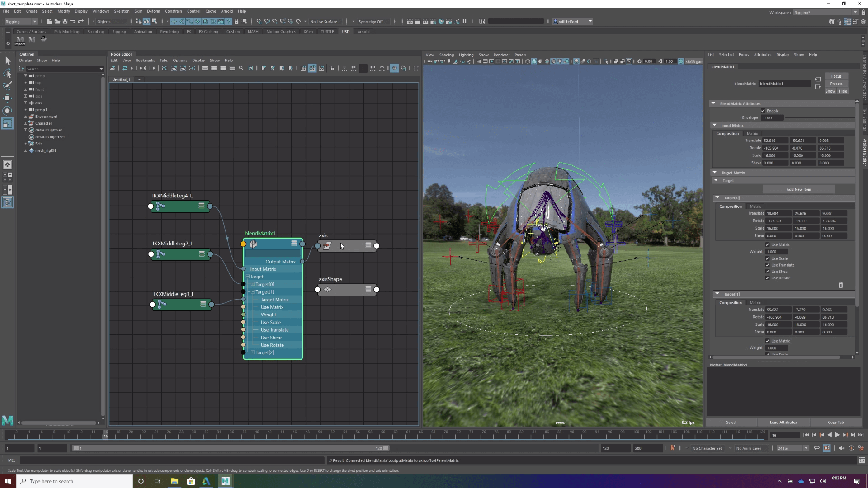Collapse the Input Matrix section

(x=715, y=125)
